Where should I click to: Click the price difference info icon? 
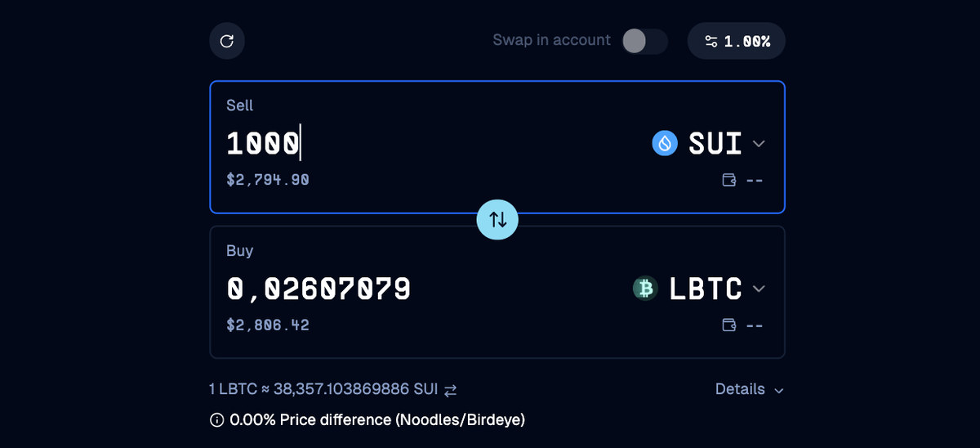[216, 420]
